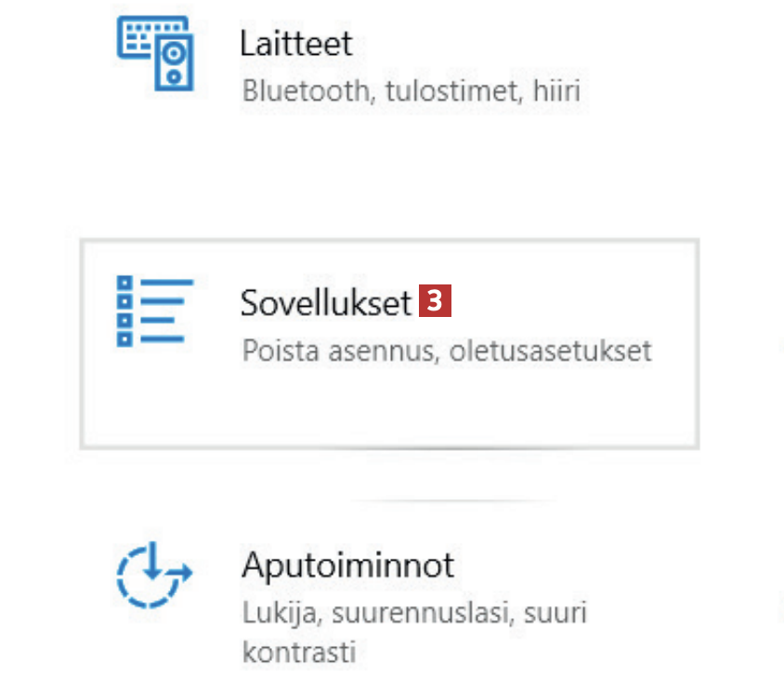Click the "Poista asennus, oletusasetukset" description
Image resolution: width=784 pixels, height=686 pixels.
(446, 351)
